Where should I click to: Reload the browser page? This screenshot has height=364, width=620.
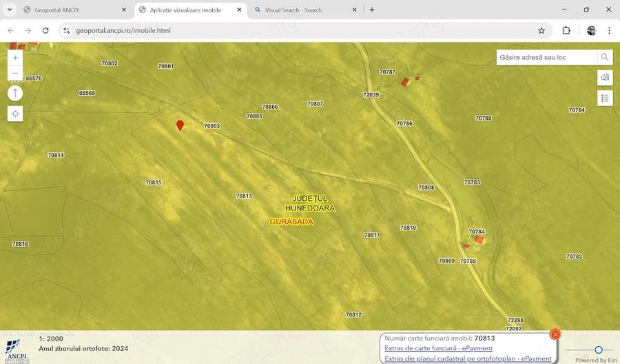click(x=45, y=30)
